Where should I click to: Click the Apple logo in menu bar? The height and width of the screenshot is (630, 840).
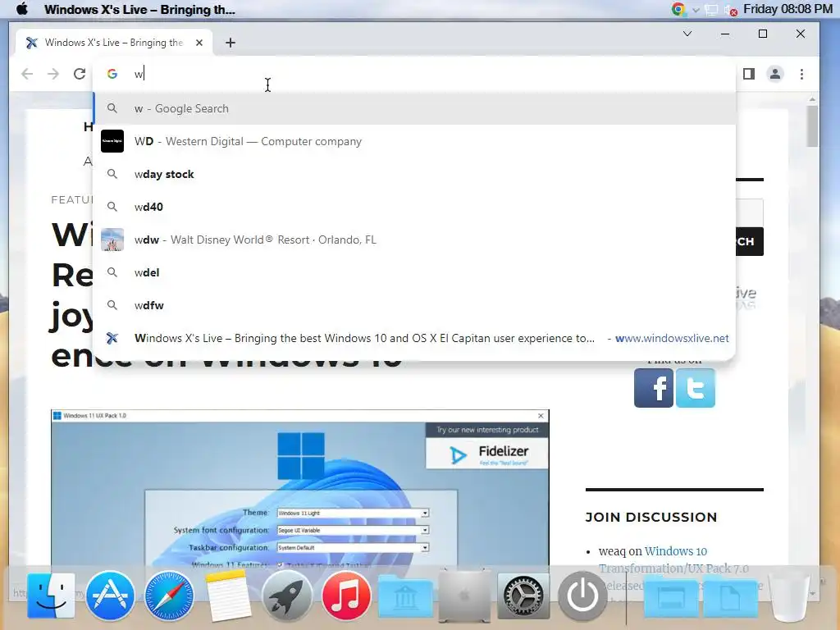click(x=22, y=9)
